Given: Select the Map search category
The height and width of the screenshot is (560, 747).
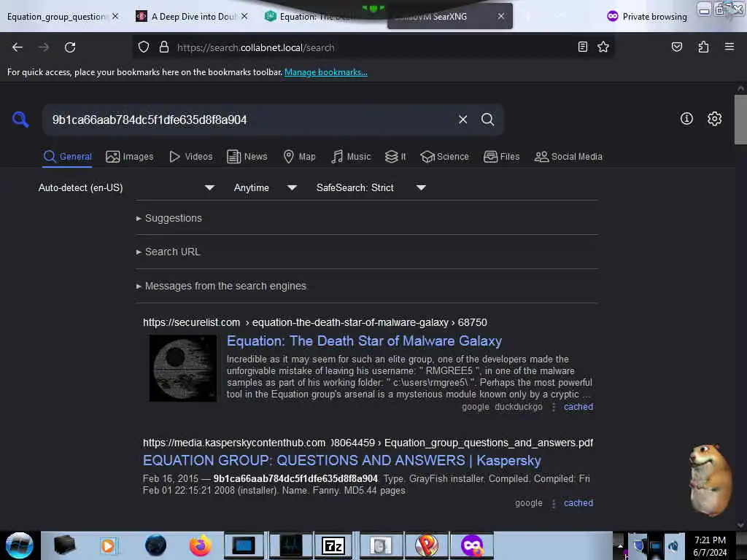Looking at the screenshot, I should point(299,157).
